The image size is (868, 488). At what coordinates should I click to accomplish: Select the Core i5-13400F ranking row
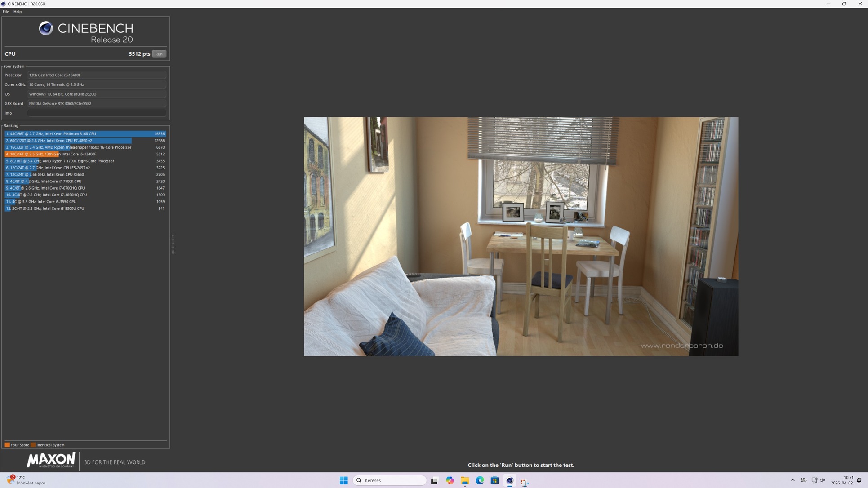85,154
